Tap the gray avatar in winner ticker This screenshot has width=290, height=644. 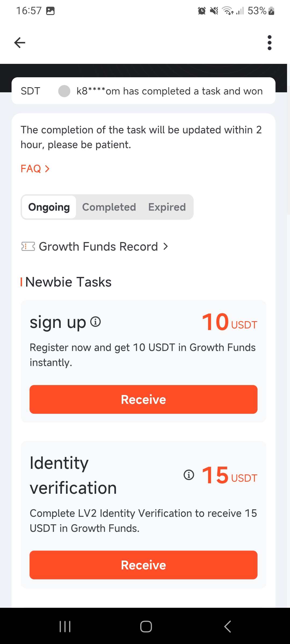(64, 91)
